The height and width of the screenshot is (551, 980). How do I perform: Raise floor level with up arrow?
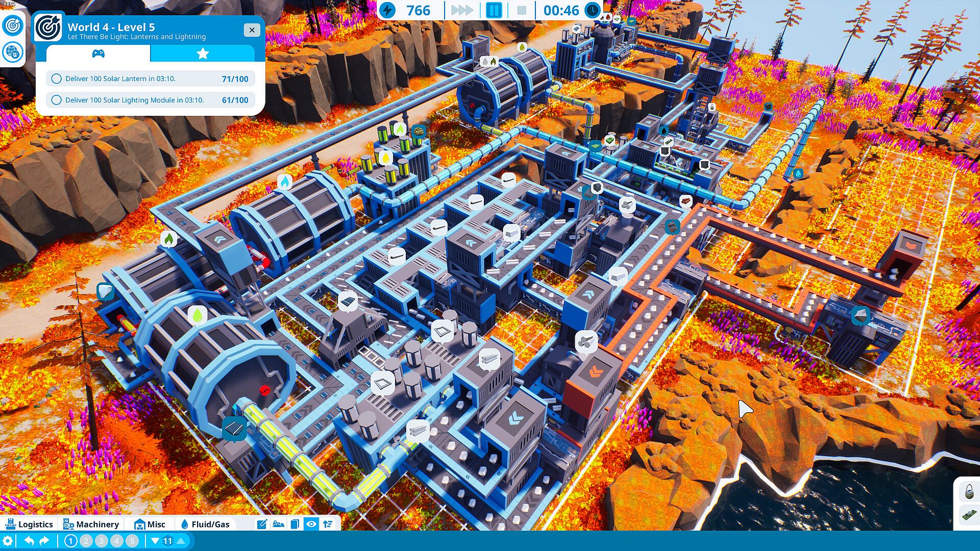tap(181, 541)
